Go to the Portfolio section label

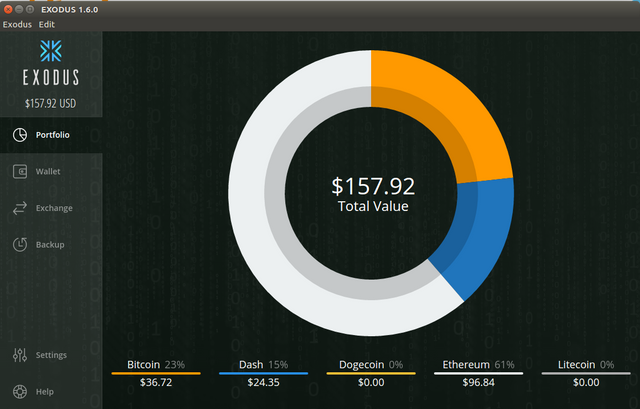[53, 135]
